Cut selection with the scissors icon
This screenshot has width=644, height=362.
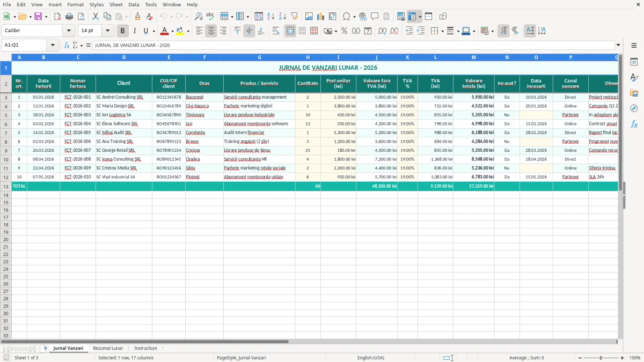[95, 17]
